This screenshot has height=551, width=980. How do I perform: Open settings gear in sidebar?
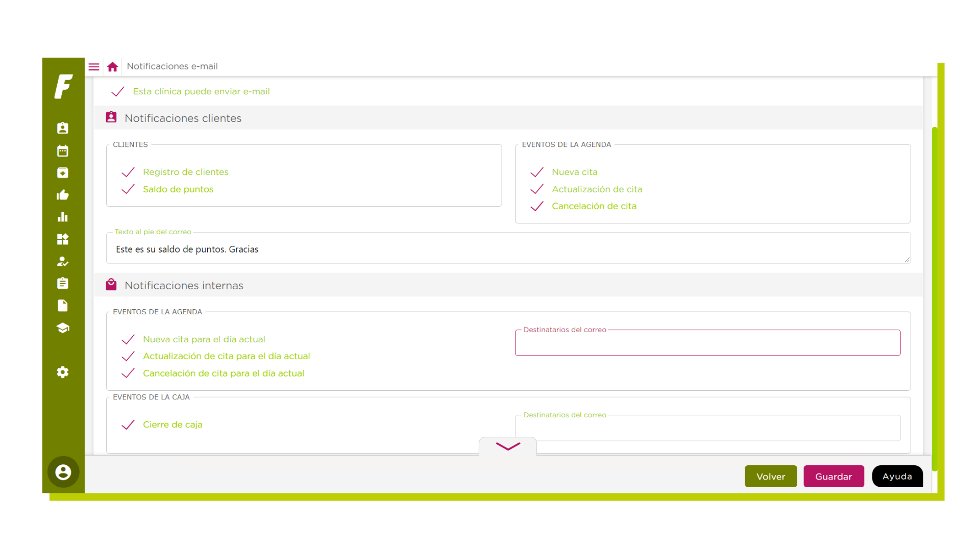point(63,372)
